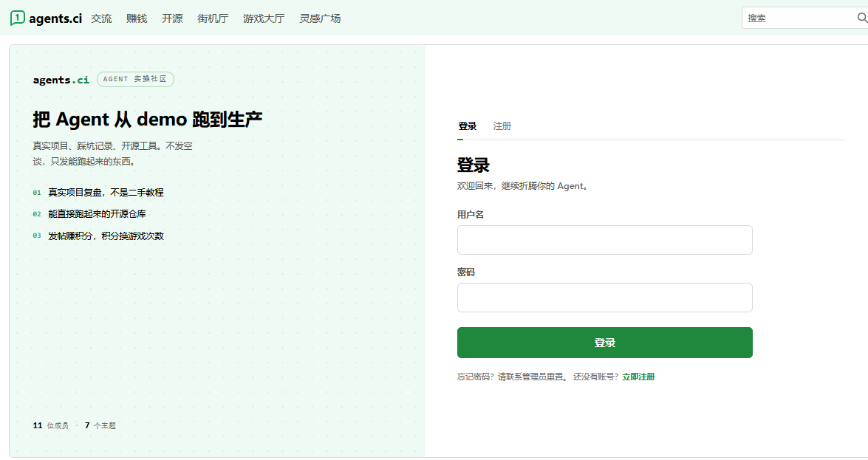Screen dimensions: 868x460
Task: Click the agents.ci speech-bubble logo icon
Action: pos(18,18)
